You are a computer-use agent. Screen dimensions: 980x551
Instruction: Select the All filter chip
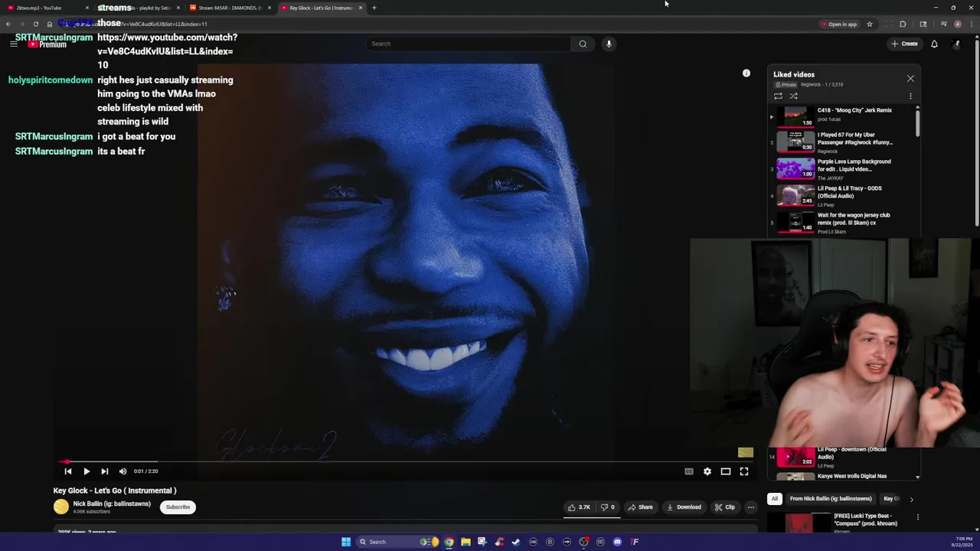click(775, 499)
